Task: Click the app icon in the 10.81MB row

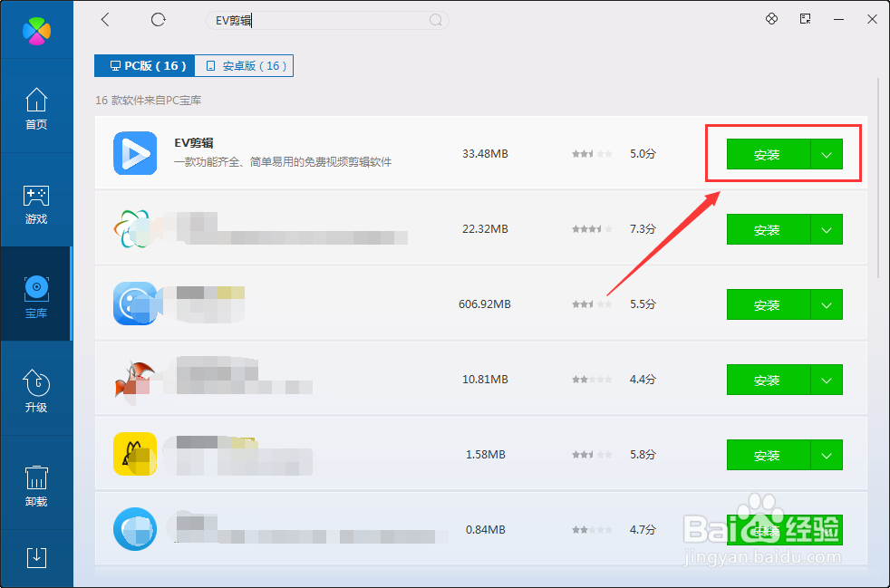Action: click(135, 379)
